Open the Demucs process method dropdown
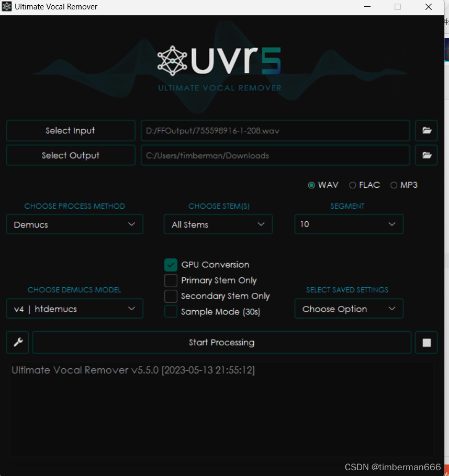Viewport: 449px width, 476px height. (75, 224)
